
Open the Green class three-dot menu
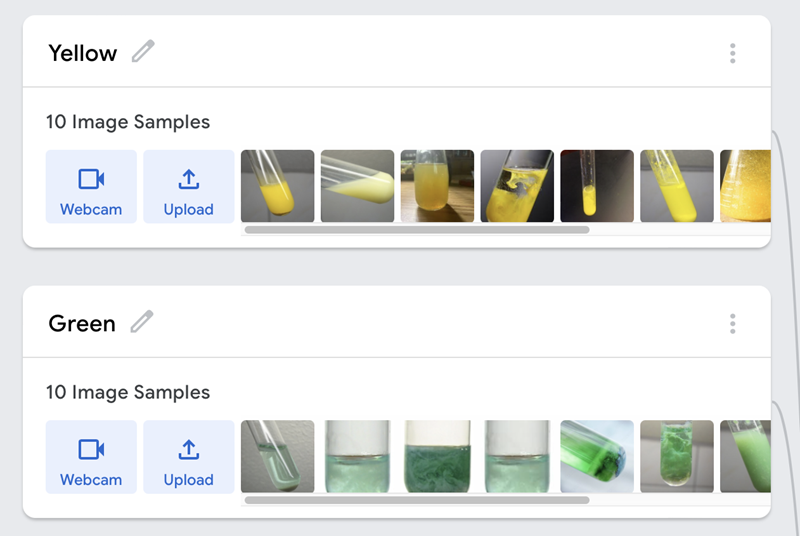pos(732,323)
